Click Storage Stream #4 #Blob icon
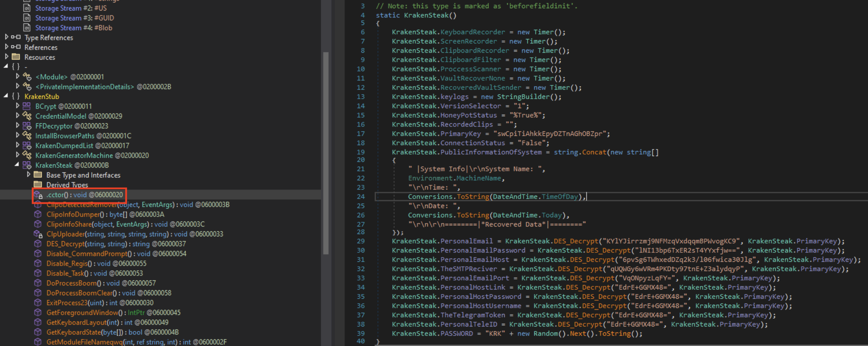This screenshot has width=868, height=346. (27, 28)
